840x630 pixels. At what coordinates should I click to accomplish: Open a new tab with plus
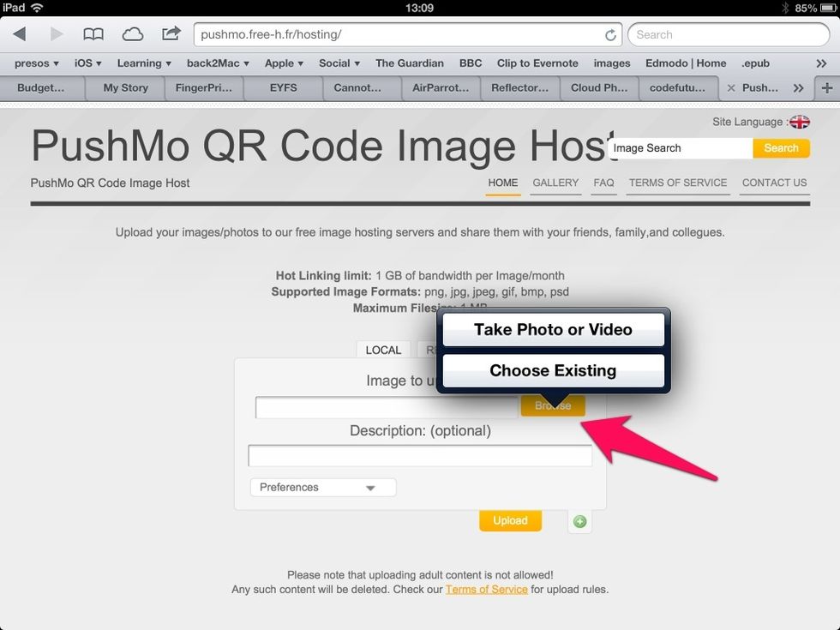click(826, 87)
